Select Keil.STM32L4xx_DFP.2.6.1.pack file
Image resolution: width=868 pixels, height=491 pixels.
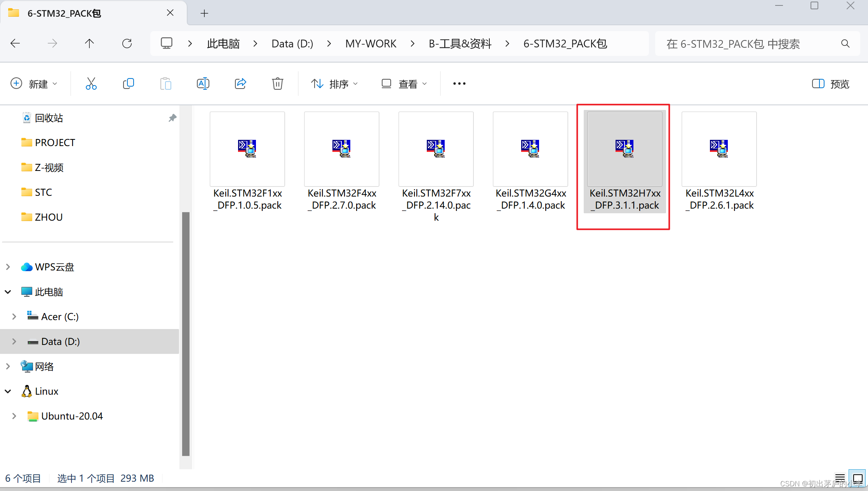(x=719, y=162)
